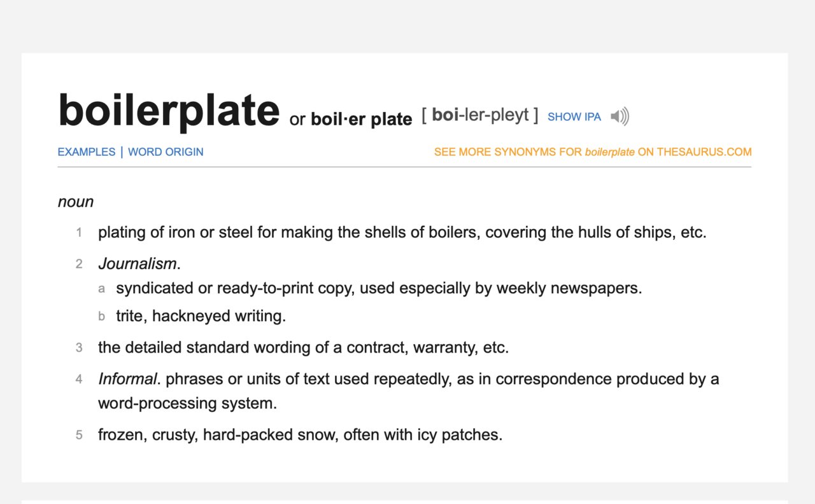Toggle SHOW IPA pronunciation
This screenshot has width=815, height=504.
(574, 117)
